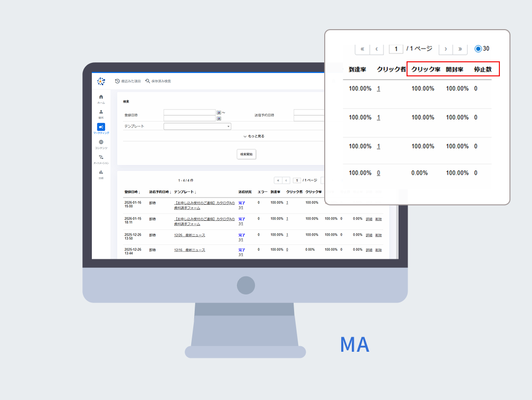
Task: Click the upper 登録日時 calendar picker icon
Action: tap(219, 113)
